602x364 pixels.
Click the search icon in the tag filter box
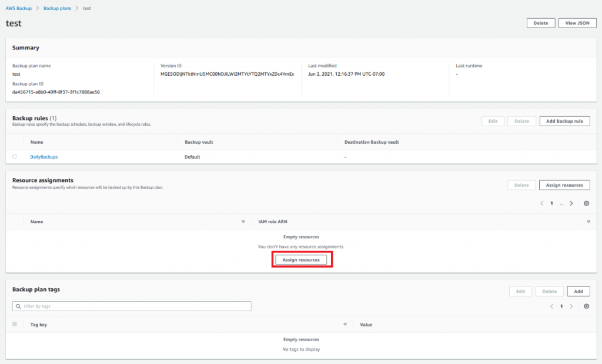click(x=18, y=306)
